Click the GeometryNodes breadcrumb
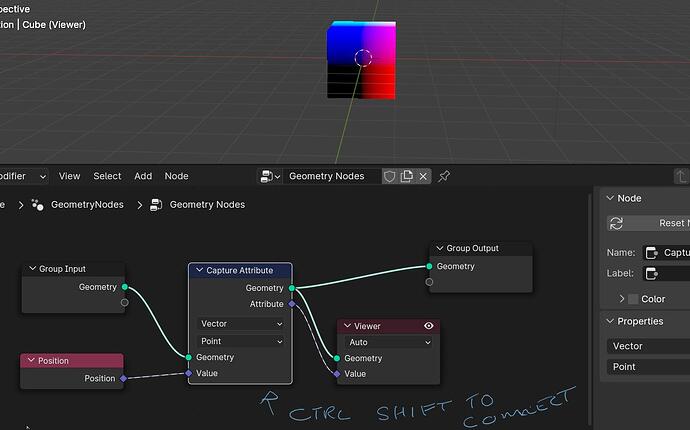 click(87, 205)
